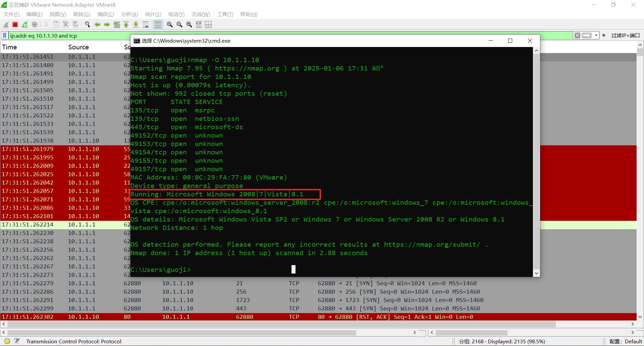Select the RST, ACK packet at 17:31:51.262302

point(319,317)
